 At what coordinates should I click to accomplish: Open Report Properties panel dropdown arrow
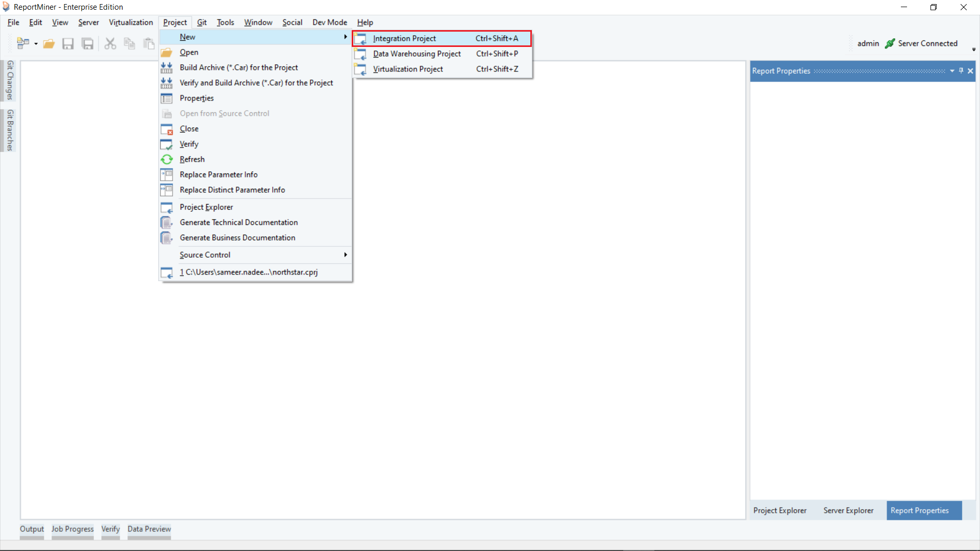pyautogui.click(x=952, y=71)
